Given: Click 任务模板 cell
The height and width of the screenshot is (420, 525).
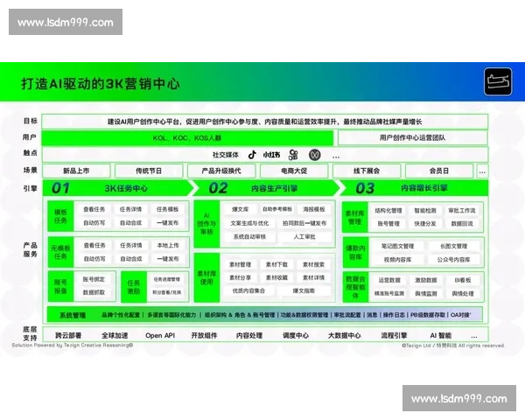Looking at the screenshot, I should (x=168, y=209).
